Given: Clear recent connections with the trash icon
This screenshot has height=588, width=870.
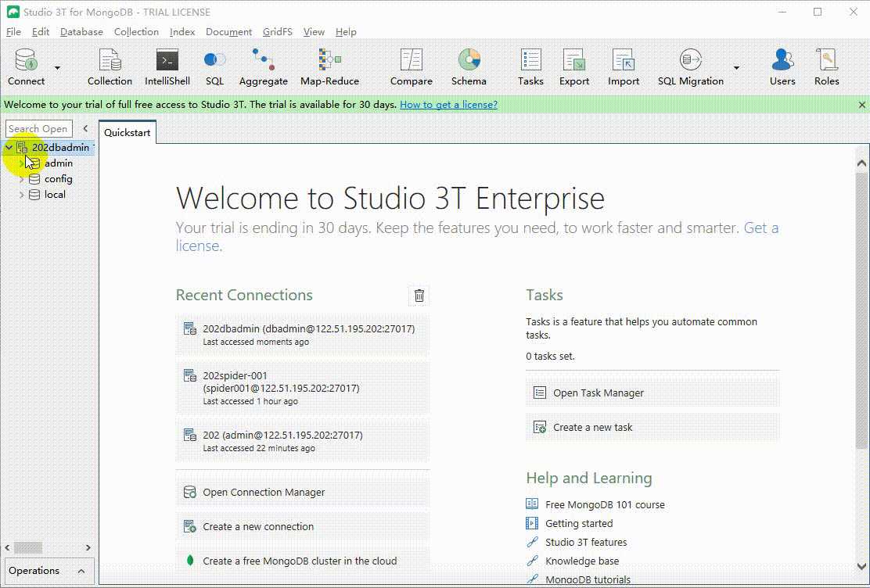Looking at the screenshot, I should pyautogui.click(x=419, y=296).
